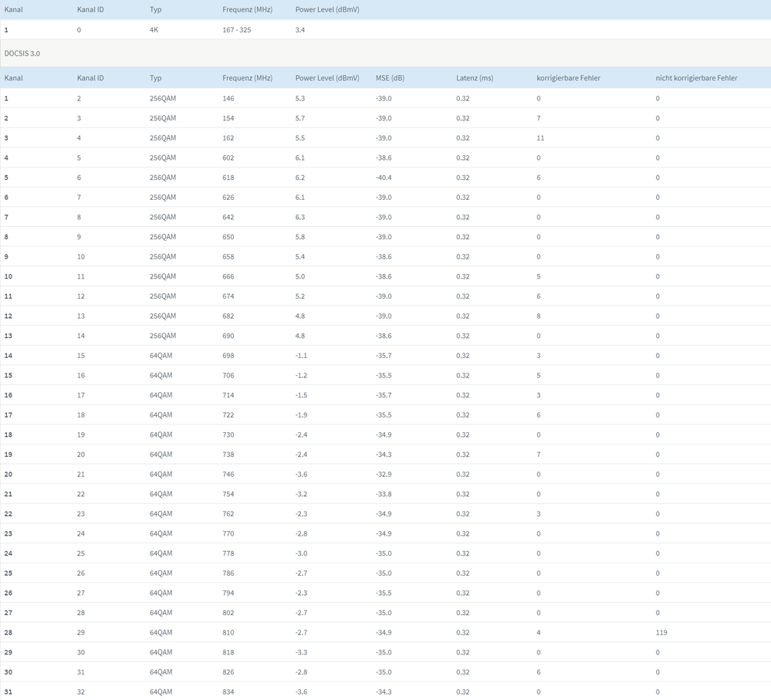Click frequency 778 cell
The height and width of the screenshot is (700, 771).
click(228, 553)
